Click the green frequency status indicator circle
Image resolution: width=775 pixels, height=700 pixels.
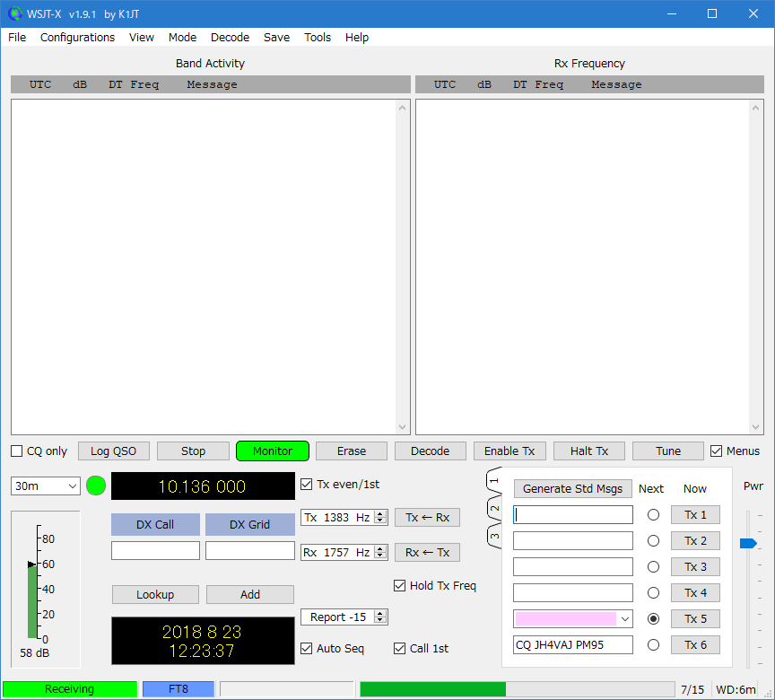pos(96,486)
